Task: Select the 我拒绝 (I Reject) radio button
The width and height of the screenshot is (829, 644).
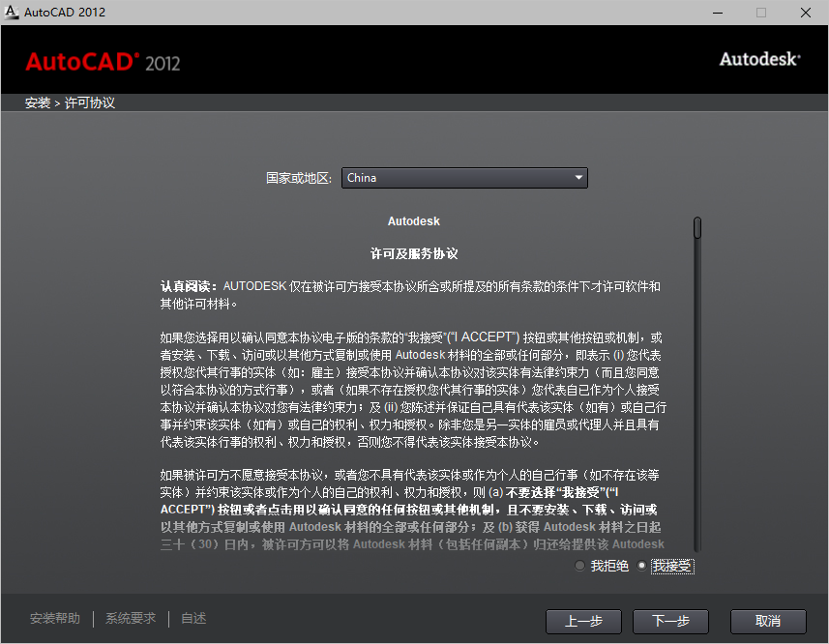Action: (x=579, y=566)
